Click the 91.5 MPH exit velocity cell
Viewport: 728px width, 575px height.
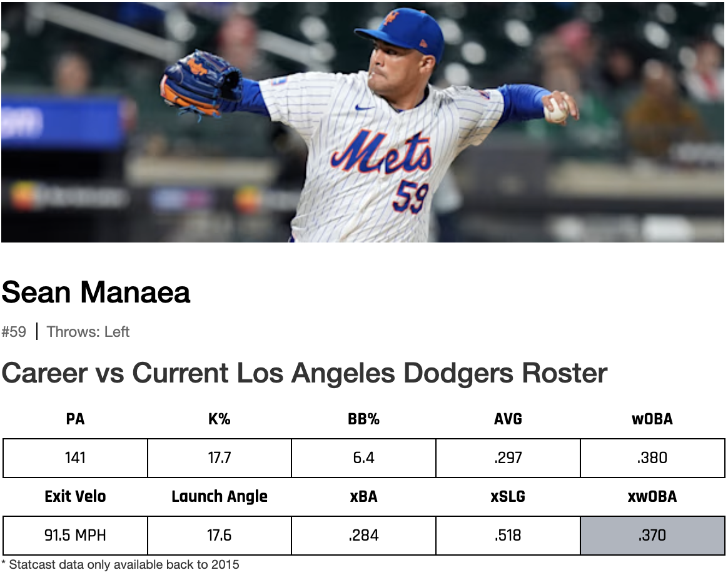75,536
